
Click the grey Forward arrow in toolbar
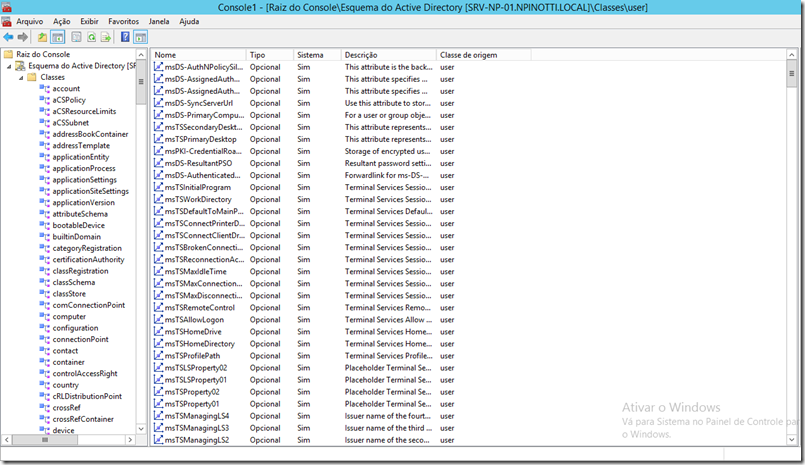[23, 37]
